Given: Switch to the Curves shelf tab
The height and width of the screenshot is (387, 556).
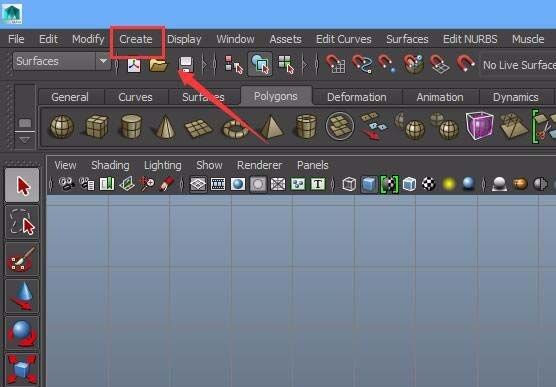Looking at the screenshot, I should click(x=135, y=97).
